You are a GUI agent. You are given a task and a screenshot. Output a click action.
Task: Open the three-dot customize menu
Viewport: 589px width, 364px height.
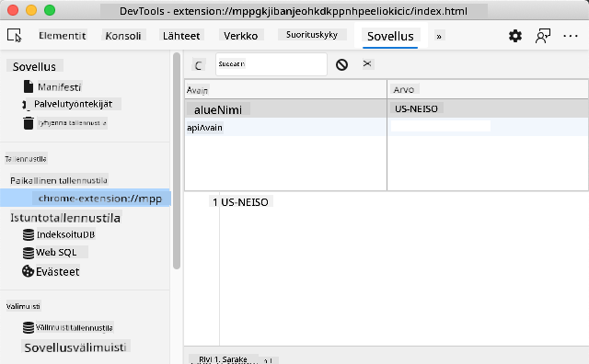(x=571, y=36)
